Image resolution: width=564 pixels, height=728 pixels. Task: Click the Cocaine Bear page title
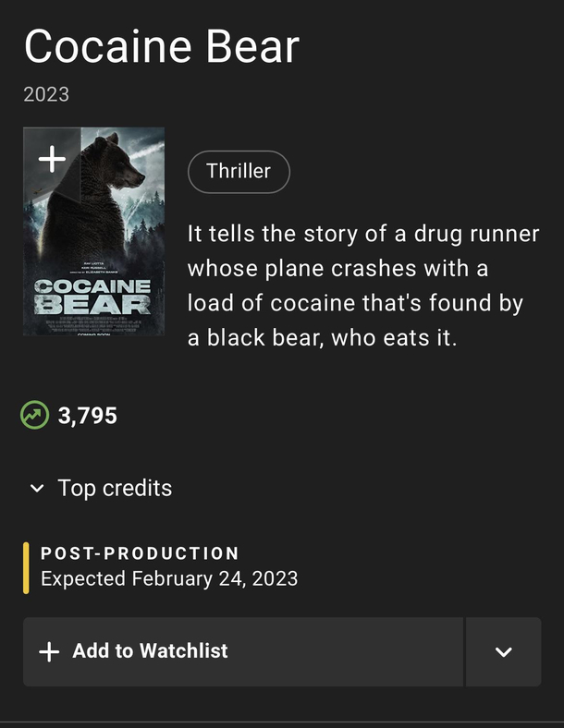[162, 46]
